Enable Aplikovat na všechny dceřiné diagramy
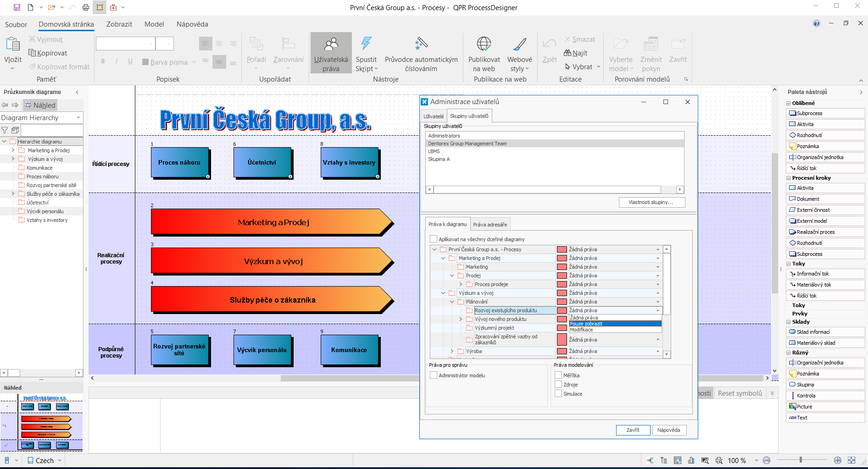868x469 pixels. point(434,239)
